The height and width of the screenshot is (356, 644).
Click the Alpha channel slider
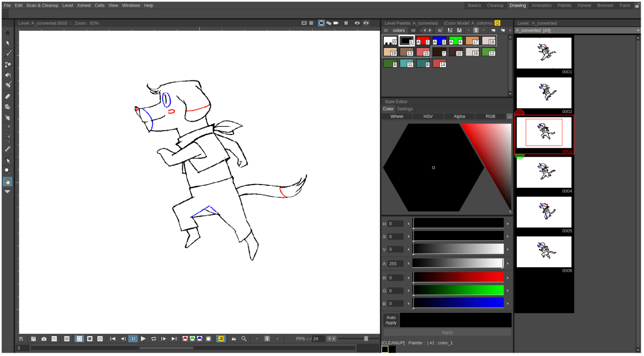pyautogui.click(x=459, y=263)
